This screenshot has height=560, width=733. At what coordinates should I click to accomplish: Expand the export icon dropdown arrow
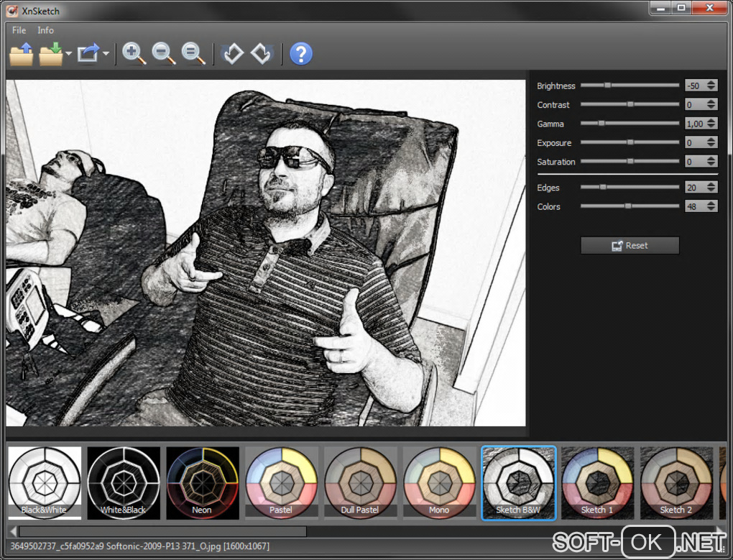106,55
